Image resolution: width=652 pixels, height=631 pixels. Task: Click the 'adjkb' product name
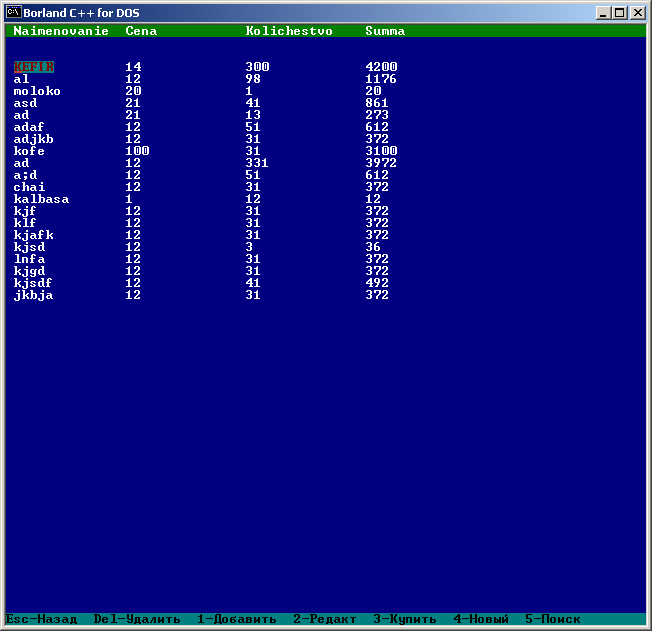33,139
